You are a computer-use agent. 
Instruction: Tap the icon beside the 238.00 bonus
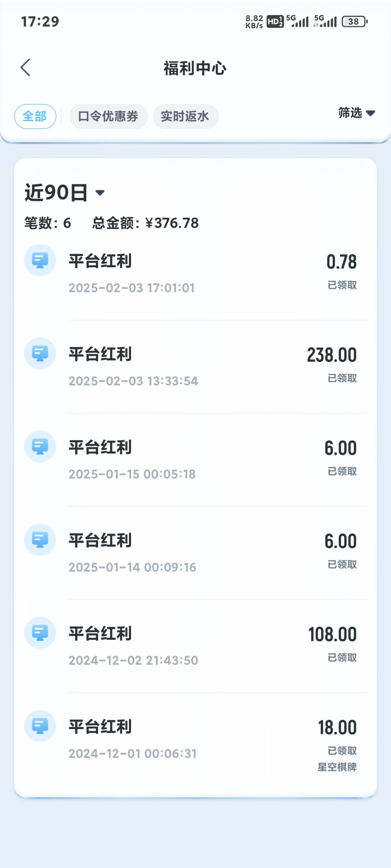[x=40, y=353]
